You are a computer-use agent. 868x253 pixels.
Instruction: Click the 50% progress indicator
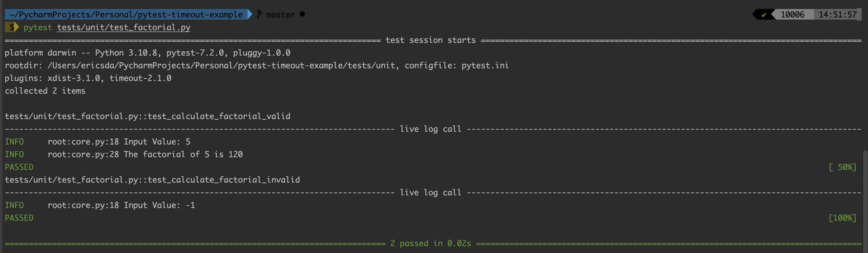pos(842,167)
